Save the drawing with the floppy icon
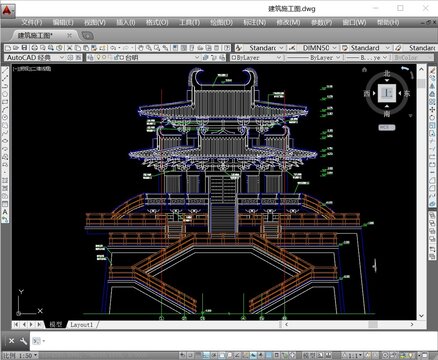The image size is (438, 360). [24, 48]
